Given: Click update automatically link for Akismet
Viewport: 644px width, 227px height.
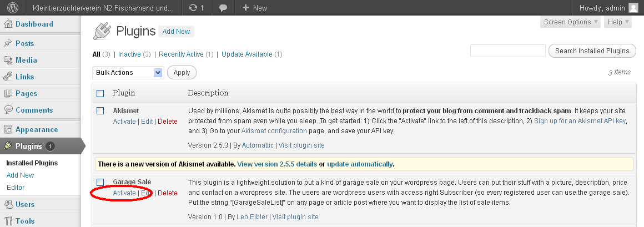Looking at the screenshot, I should coord(360,164).
